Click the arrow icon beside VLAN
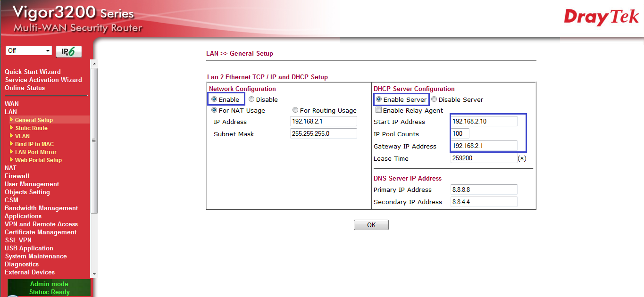Screen dimensions: 644x297 [11, 136]
